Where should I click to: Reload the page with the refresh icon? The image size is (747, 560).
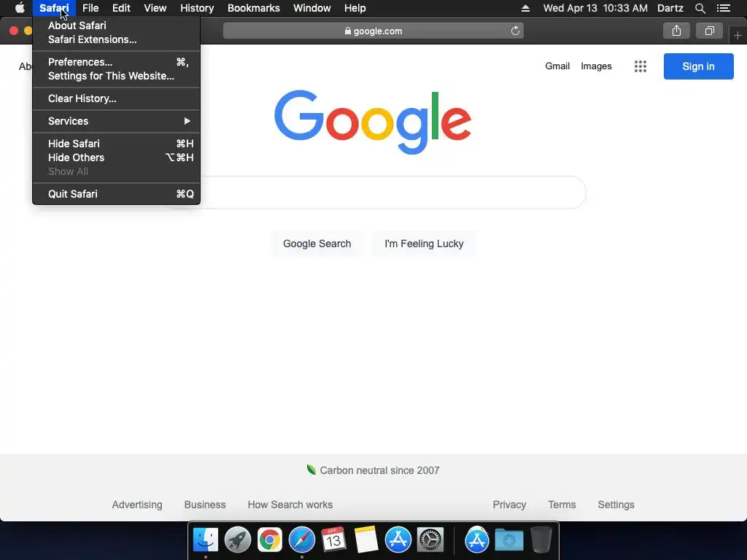(x=515, y=31)
